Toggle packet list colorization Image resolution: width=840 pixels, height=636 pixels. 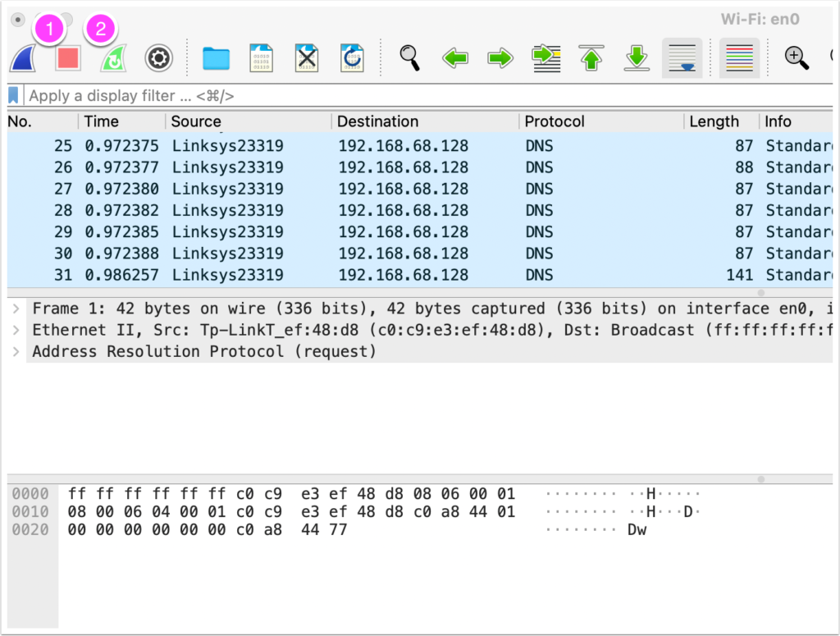739,58
